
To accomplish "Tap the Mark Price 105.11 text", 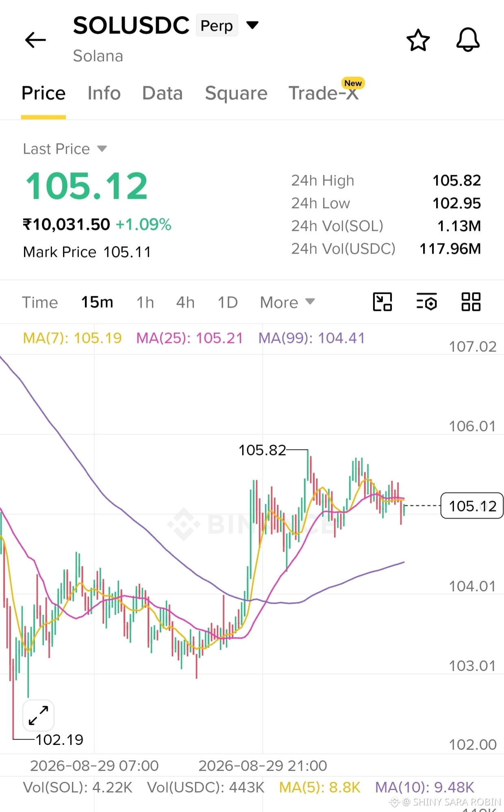I will 87,252.
